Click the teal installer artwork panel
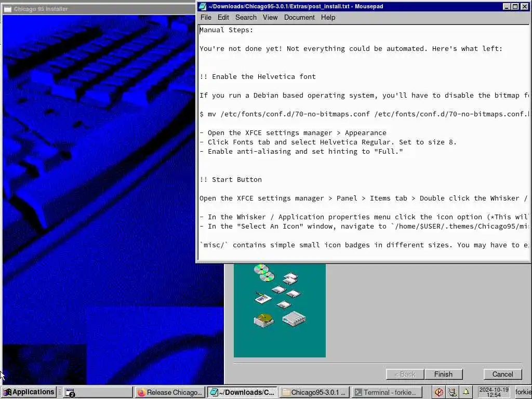532x399 pixels. [280, 311]
